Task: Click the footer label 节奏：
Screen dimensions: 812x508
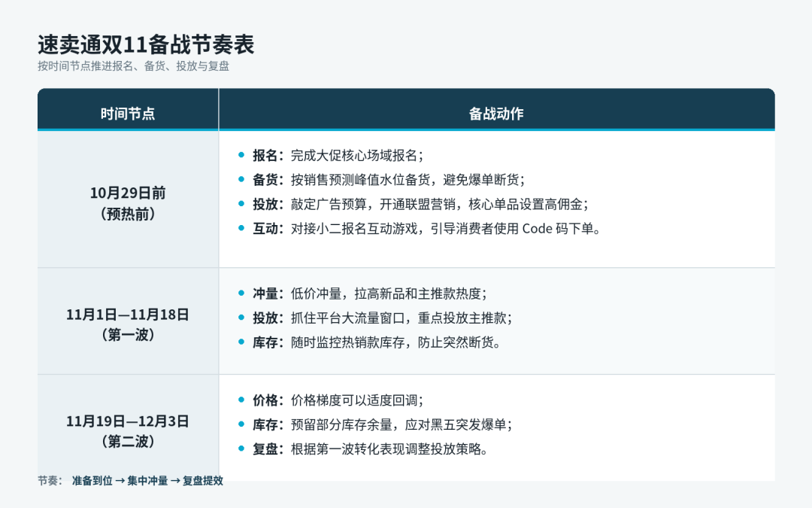Action: tap(50, 481)
